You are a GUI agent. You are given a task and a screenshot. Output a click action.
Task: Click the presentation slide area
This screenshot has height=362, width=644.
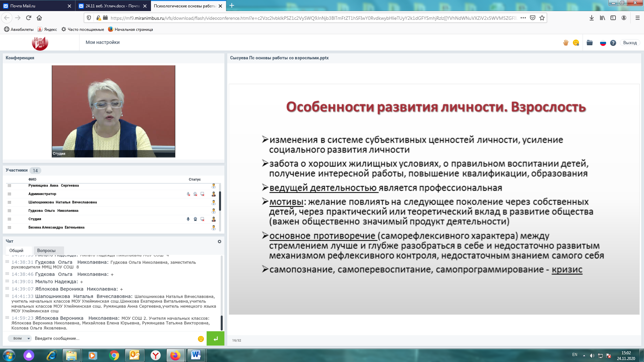point(434,199)
